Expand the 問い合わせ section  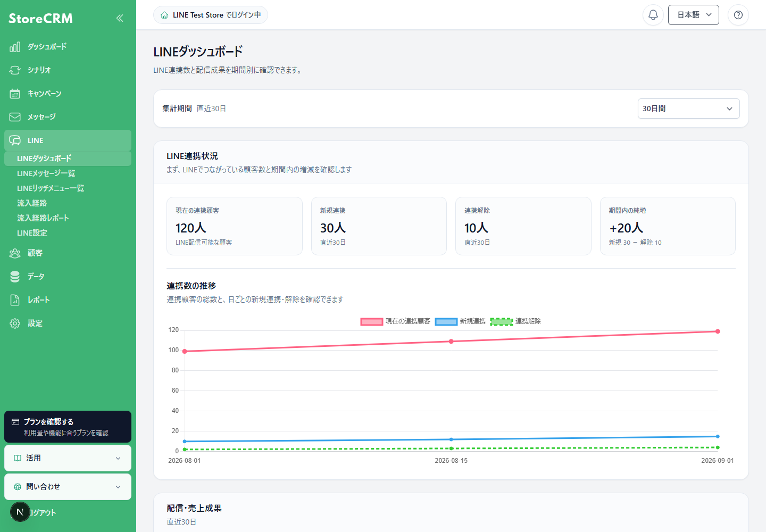(x=68, y=487)
